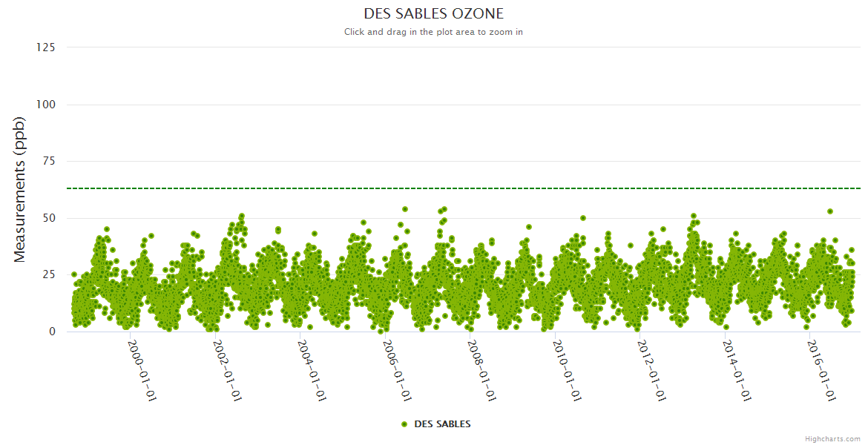Click the 75 y-axis value label
This screenshot has height=445, width=868.
click(48, 162)
